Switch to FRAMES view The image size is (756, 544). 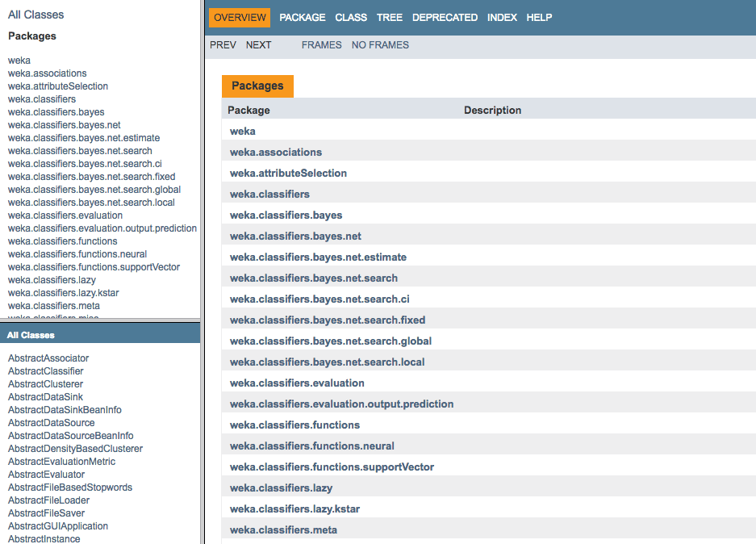(322, 45)
